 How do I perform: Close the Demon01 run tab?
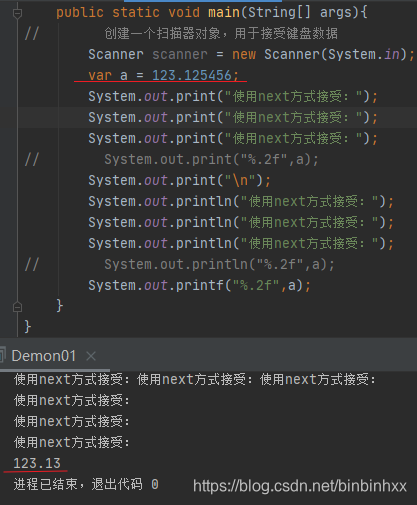coord(91,356)
